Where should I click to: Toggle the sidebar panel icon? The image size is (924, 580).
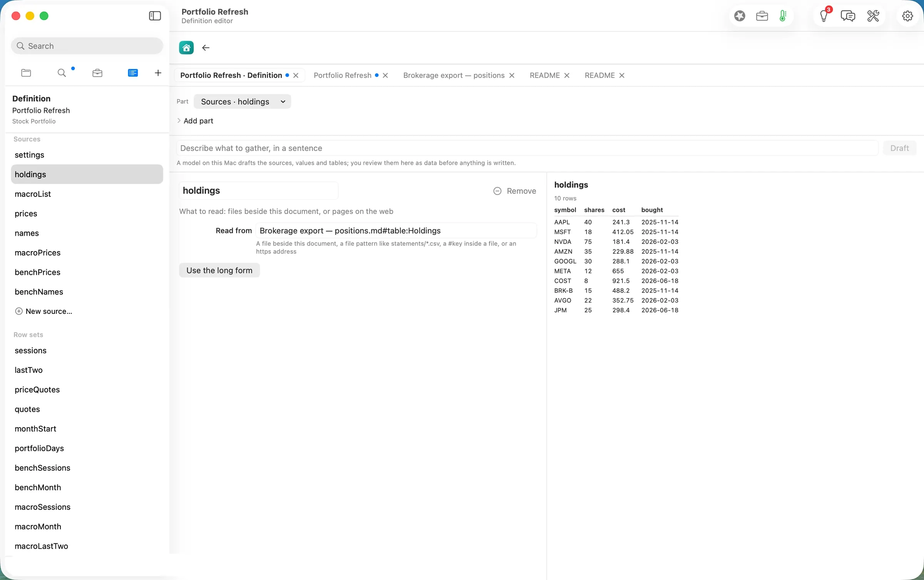pos(155,16)
